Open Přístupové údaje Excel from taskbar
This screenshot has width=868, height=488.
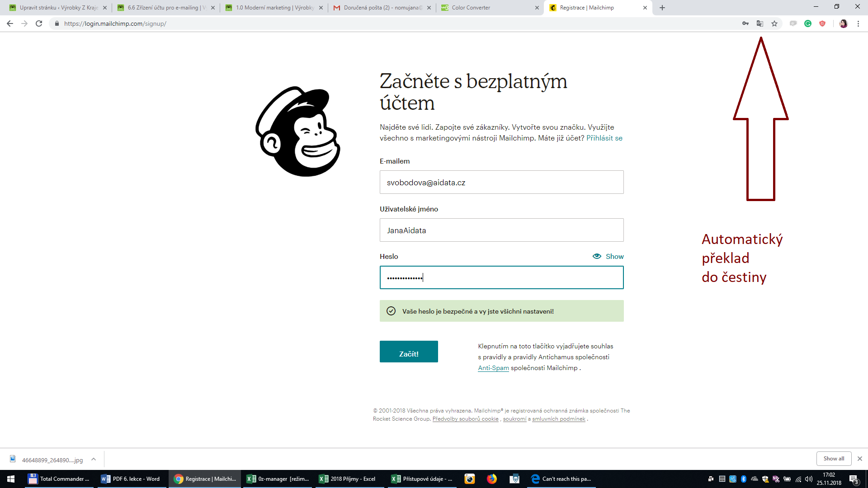point(422,479)
